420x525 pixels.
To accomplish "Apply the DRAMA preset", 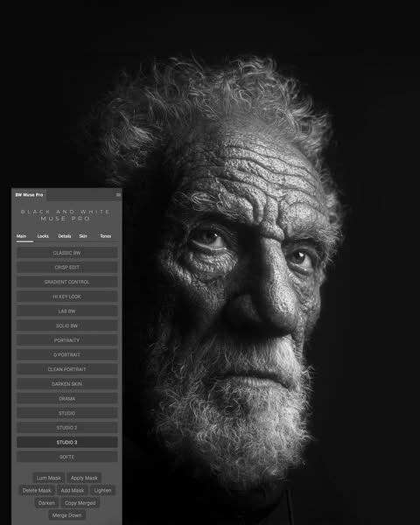I will click(x=67, y=398).
